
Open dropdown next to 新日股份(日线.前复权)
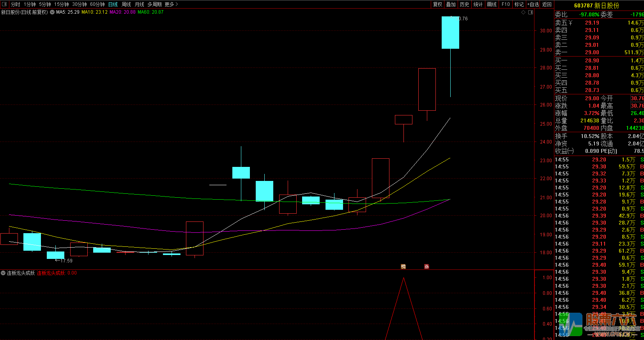52,12
